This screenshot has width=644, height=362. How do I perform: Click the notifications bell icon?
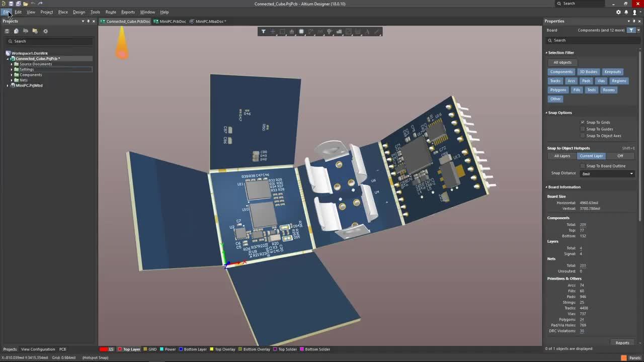626,12
